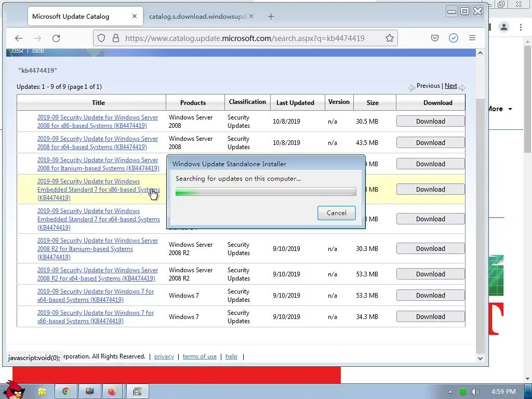The height and width of the screenshot is (399, 532).
Task: Click the 4:59 PM taskbar clock
Action: click(503, 392)
